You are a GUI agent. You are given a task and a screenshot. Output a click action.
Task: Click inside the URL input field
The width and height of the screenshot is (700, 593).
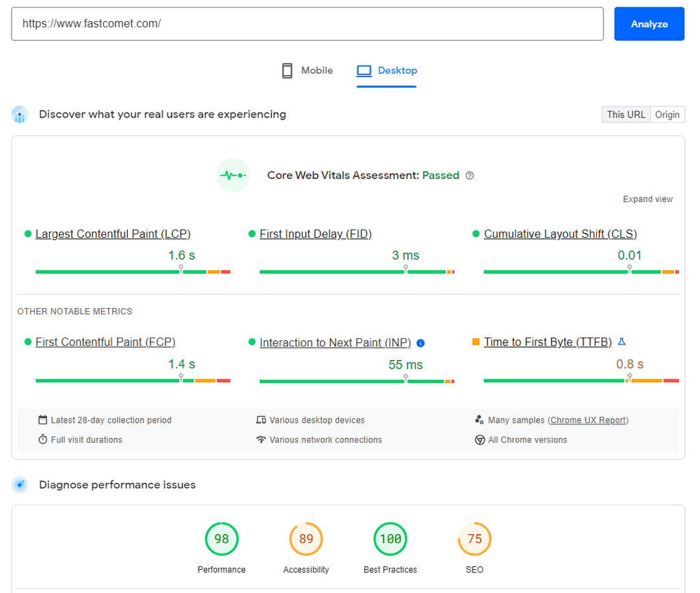point(308,23)
